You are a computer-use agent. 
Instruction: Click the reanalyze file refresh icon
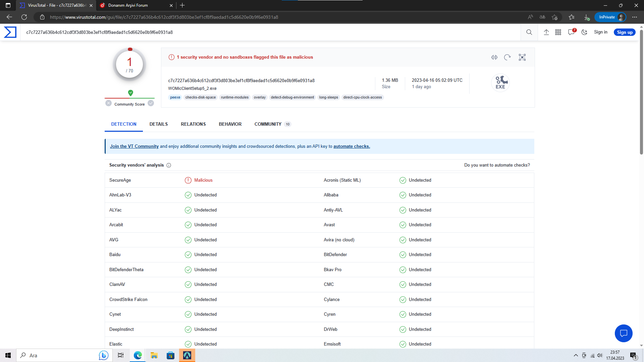click(x=507, y=57)
